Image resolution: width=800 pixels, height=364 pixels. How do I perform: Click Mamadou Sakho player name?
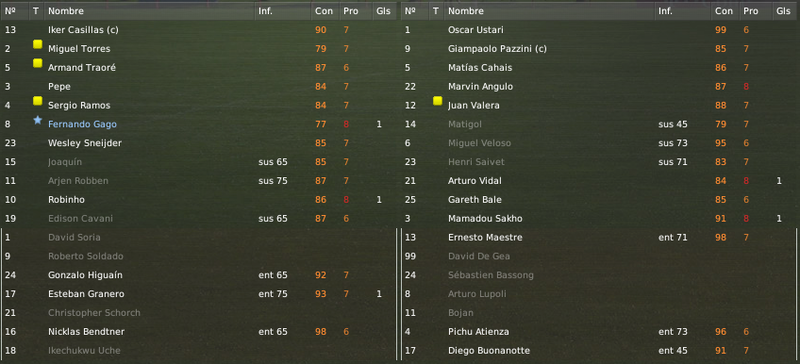[x=485, y=219]
